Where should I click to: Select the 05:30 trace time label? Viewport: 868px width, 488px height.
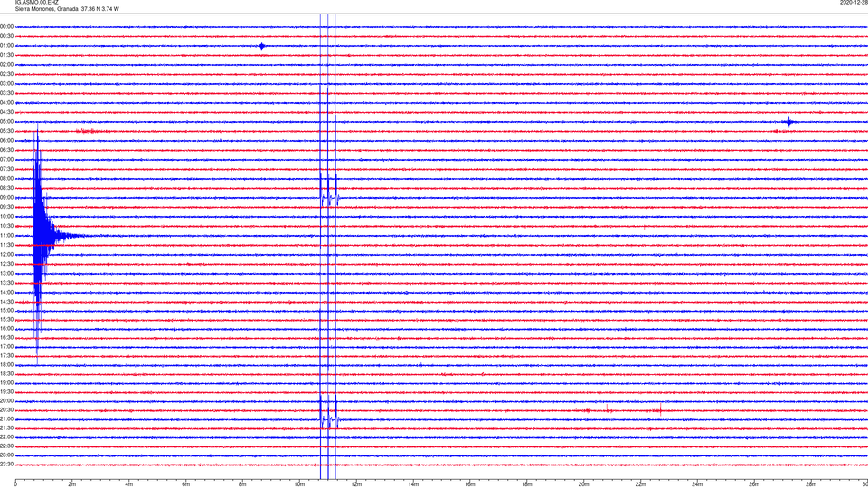click(6, 131)
